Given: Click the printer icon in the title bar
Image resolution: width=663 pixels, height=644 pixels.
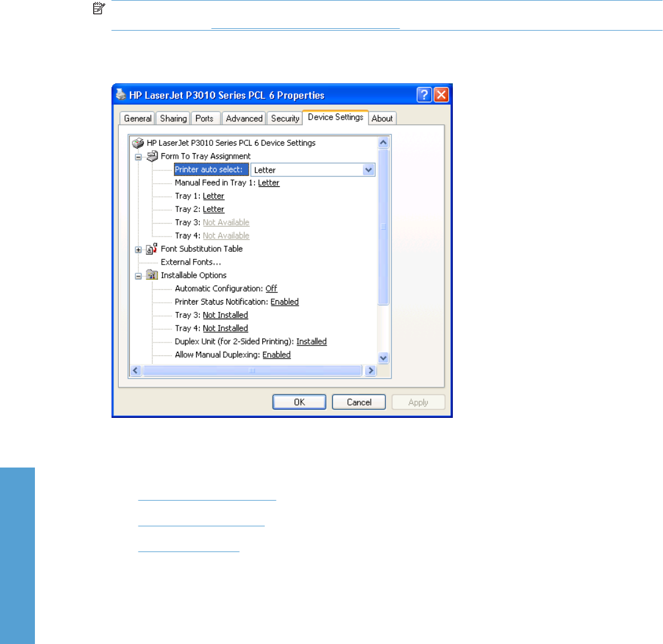Looking at the screenshot, I should pos(121,94).
